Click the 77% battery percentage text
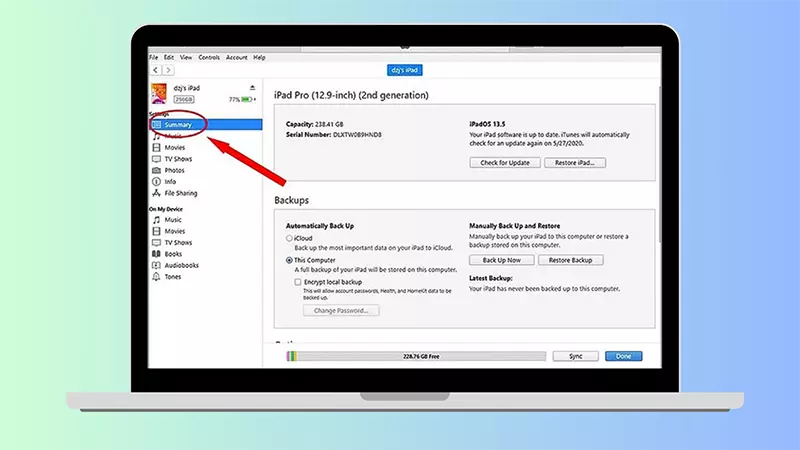The image size is (800, 450). point(234,99)
